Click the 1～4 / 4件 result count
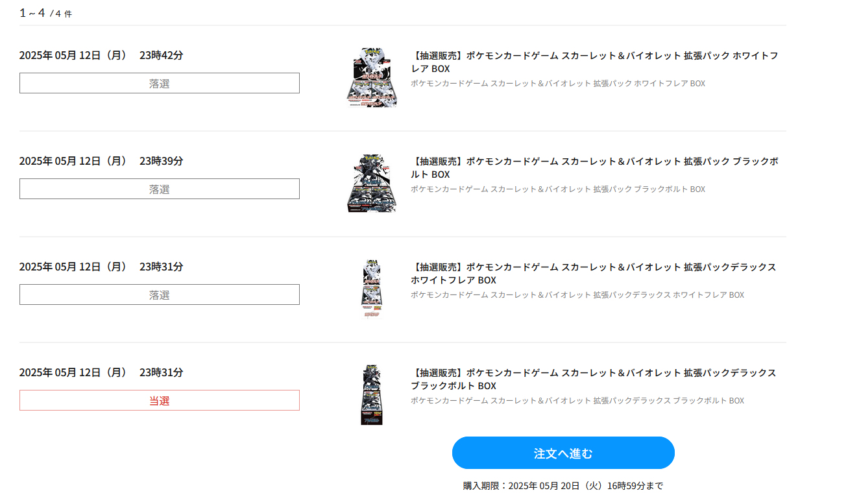The height and width of the screenshot is (504, 848). pos(45,13)
